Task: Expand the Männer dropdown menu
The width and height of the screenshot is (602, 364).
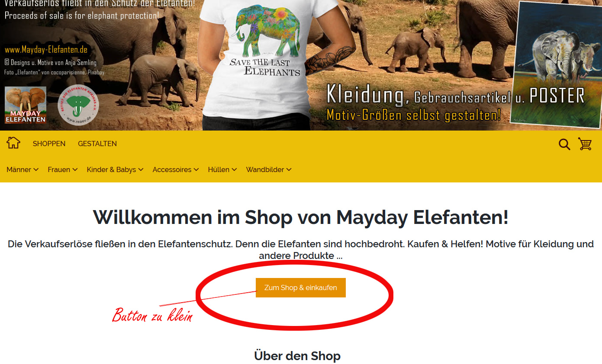Action: point(23,169)
